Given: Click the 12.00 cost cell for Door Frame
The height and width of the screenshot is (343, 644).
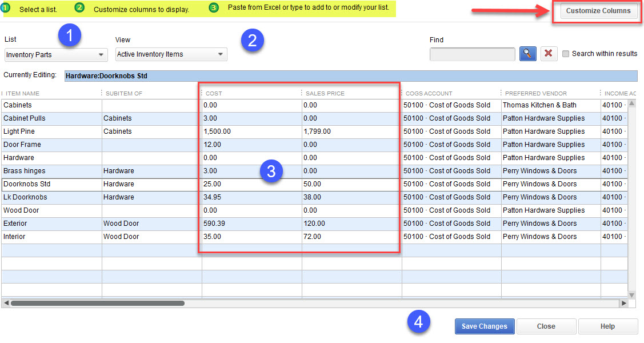Looking at the screenshot, I should tap(252, 145).
